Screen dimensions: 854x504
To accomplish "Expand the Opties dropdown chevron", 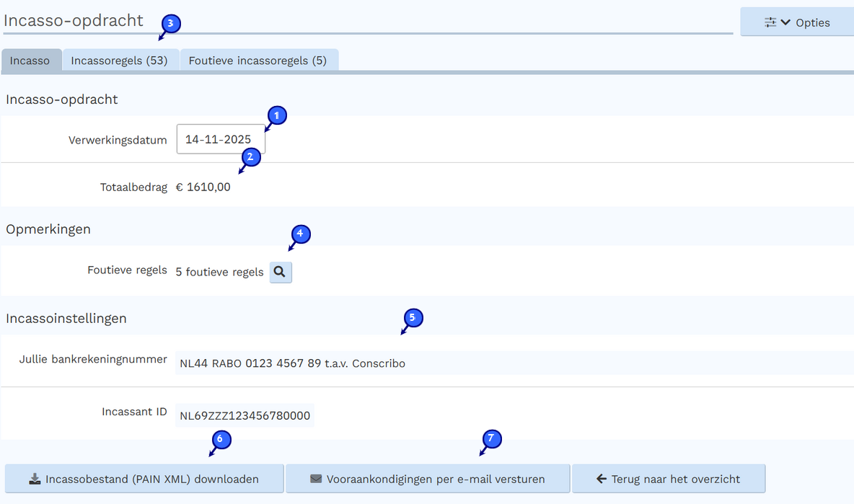I will coord(785,22).
